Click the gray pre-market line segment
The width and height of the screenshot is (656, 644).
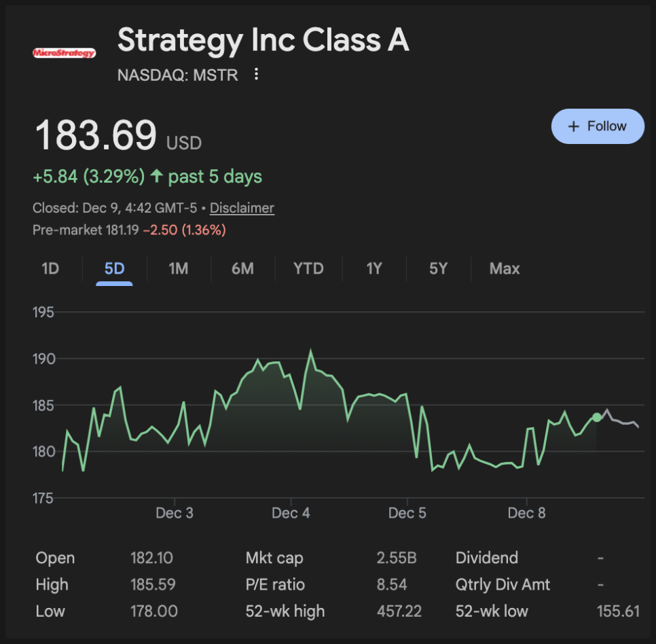[x=621, y=422]
